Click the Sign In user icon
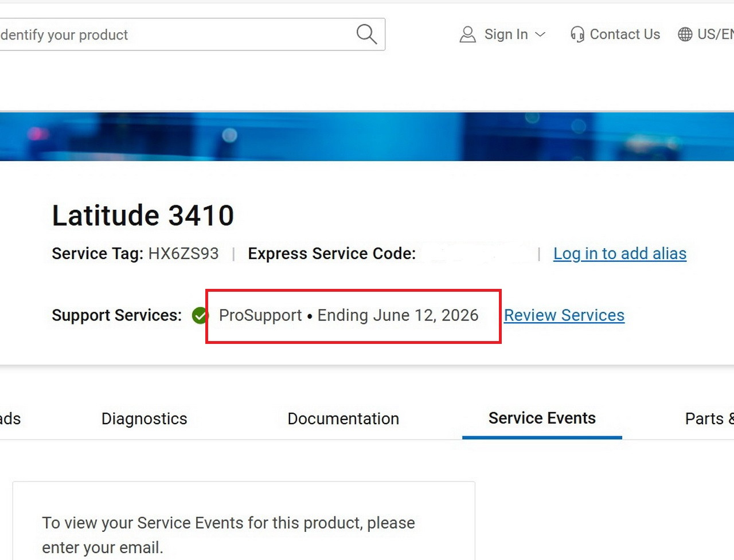Image resolution: width=734 pixels, height=560 pixels. (468, 35)
